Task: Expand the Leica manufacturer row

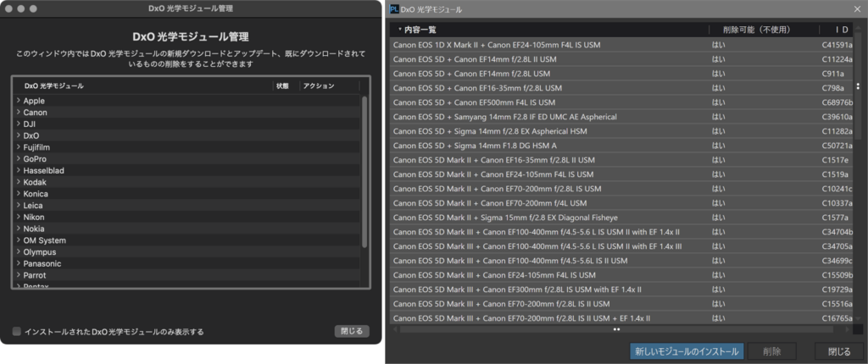Action: coord(19,205)
